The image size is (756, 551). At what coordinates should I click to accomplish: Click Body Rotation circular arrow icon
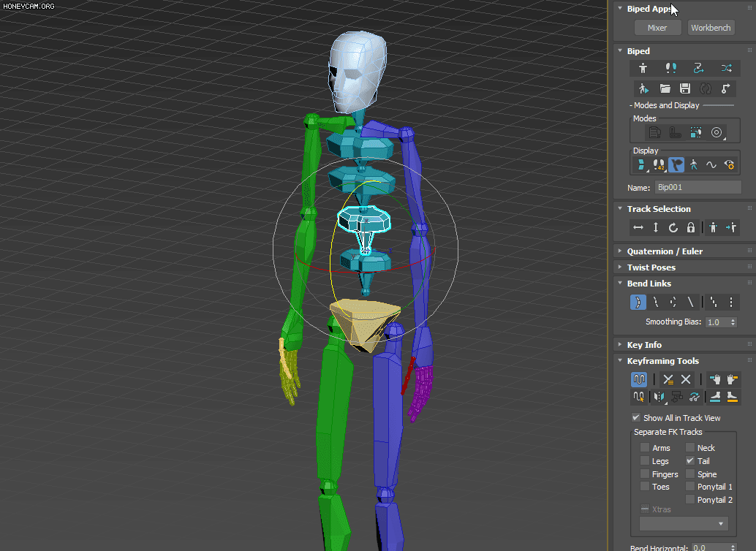pos(673,227)
